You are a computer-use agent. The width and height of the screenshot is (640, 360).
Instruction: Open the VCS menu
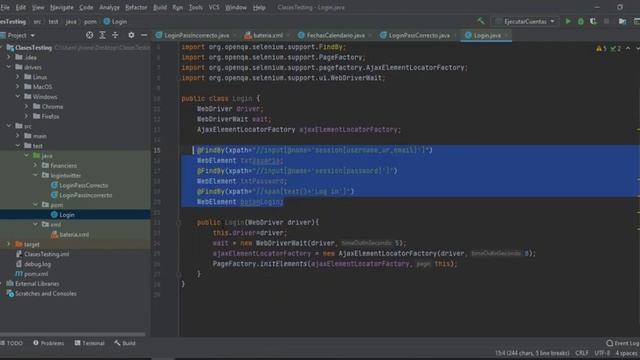(x=214, y=7)
